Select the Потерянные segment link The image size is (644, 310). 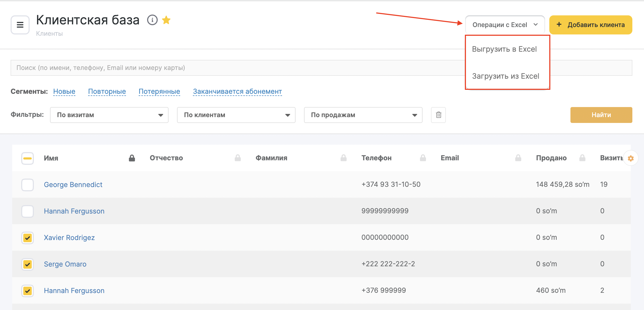tap(159, 91)
